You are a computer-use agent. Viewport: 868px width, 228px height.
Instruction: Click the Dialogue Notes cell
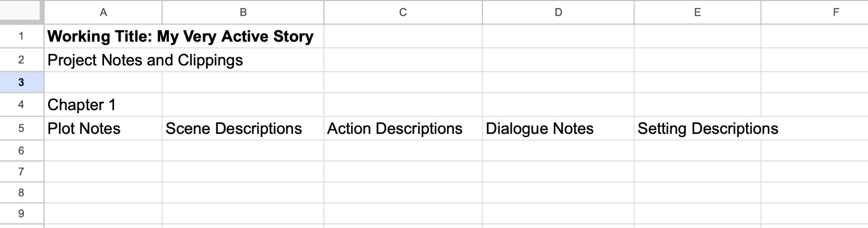click(x=540, y=129)
